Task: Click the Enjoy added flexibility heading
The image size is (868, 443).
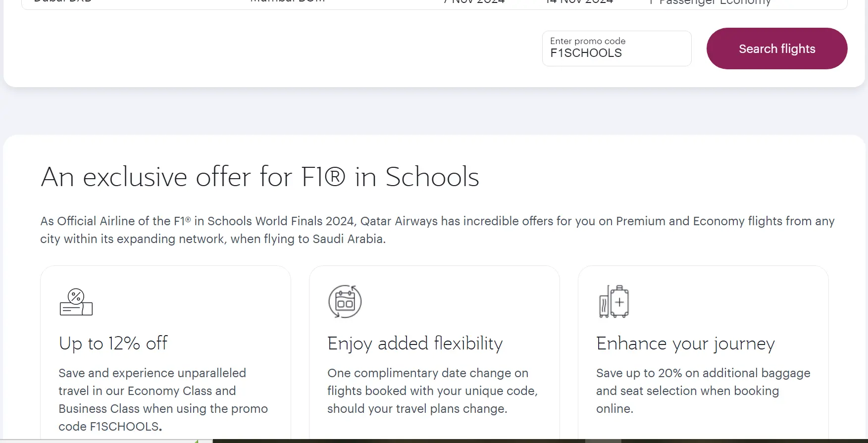Action: 414,343
